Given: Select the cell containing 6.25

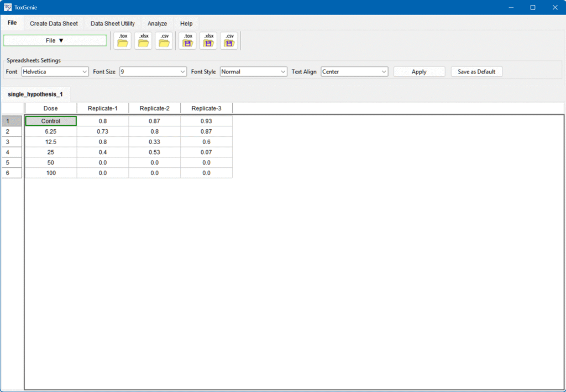Looking at the screenshot, I should pos(51,131).
